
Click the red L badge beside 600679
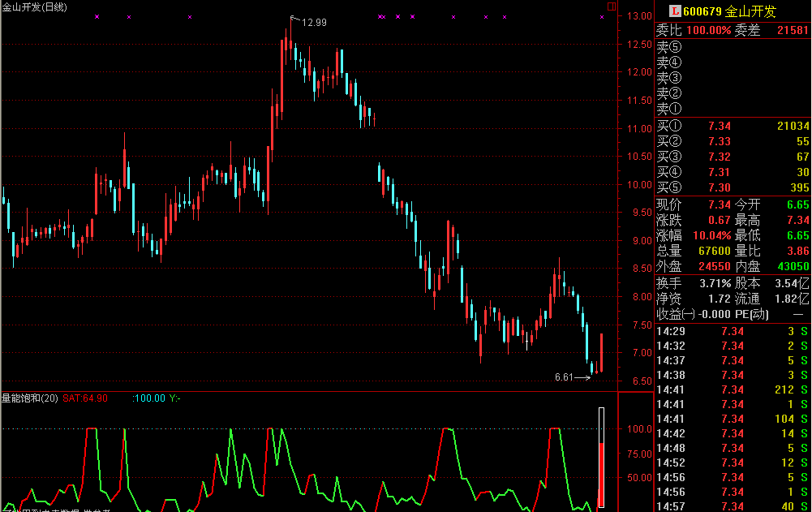(x=675, y=11)
